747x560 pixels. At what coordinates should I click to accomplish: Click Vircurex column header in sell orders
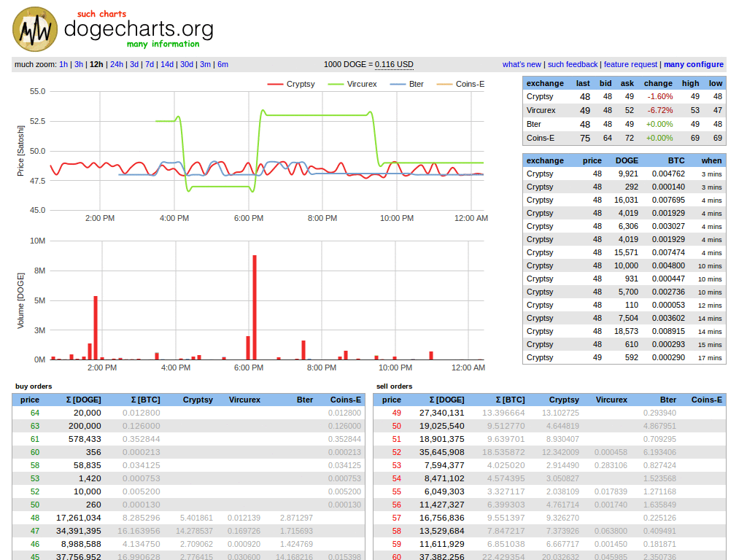[611, 400]
